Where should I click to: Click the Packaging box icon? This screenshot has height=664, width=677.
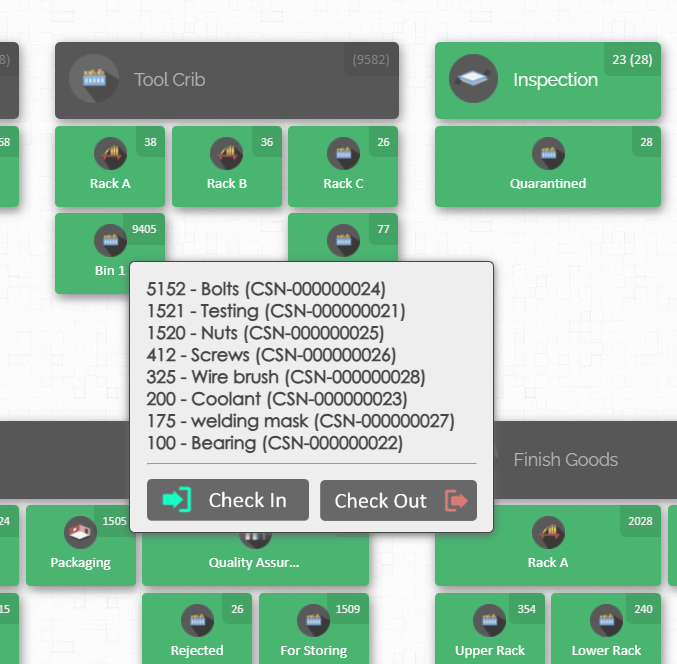[x=80, y=532]
